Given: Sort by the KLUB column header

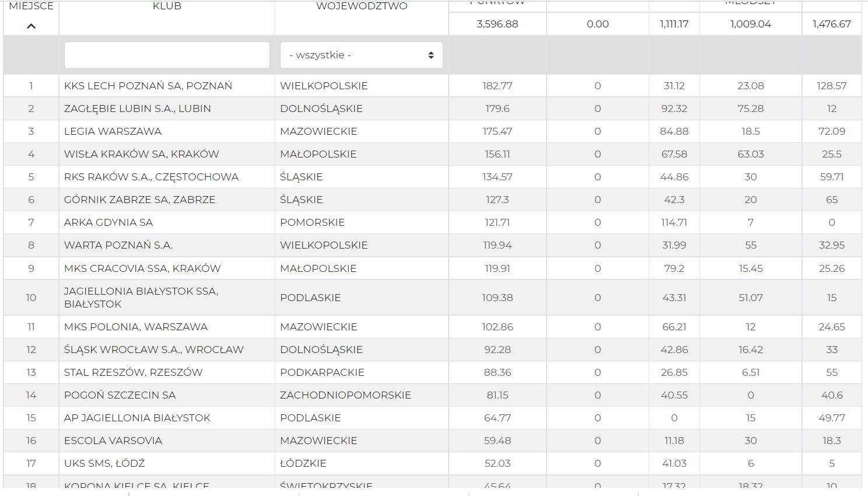Looking at the screenshot, I should (167, 6).
